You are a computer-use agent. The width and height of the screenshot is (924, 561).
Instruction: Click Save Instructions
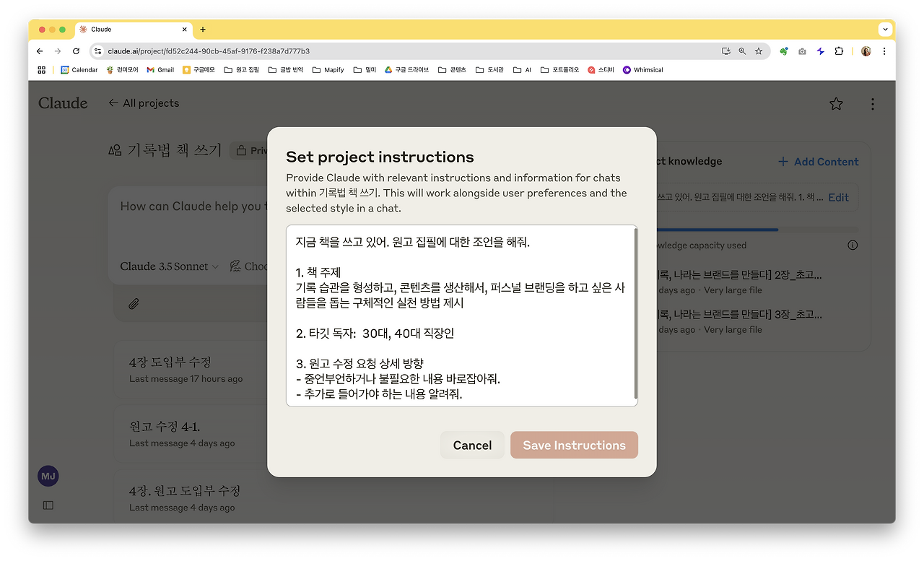[574, 445]
